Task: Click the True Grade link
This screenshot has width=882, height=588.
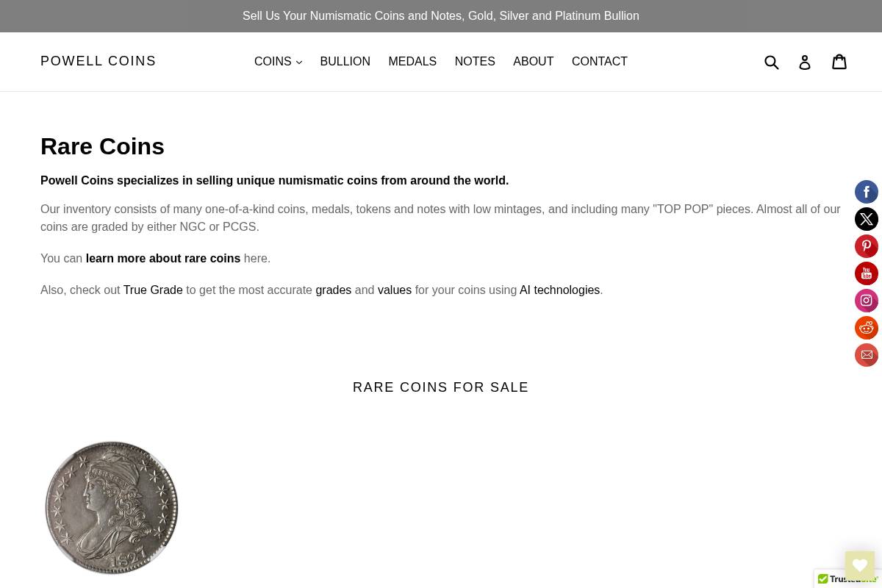Action: pos(153,290)
